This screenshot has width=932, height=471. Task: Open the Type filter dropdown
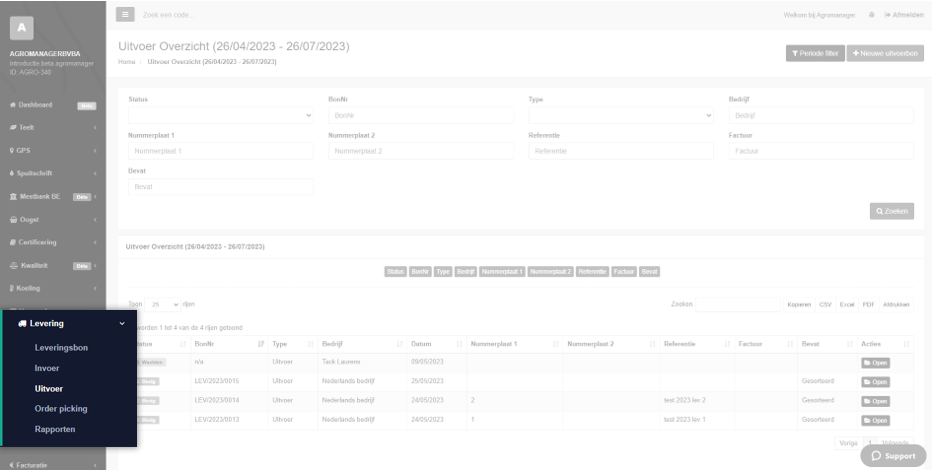click(621, 115)
